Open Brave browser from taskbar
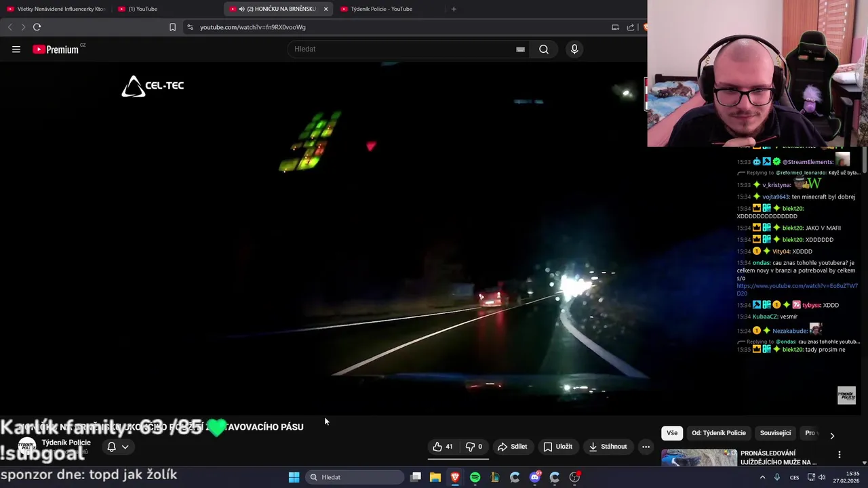Screen dimensions: 868x488 pos(455,477)
